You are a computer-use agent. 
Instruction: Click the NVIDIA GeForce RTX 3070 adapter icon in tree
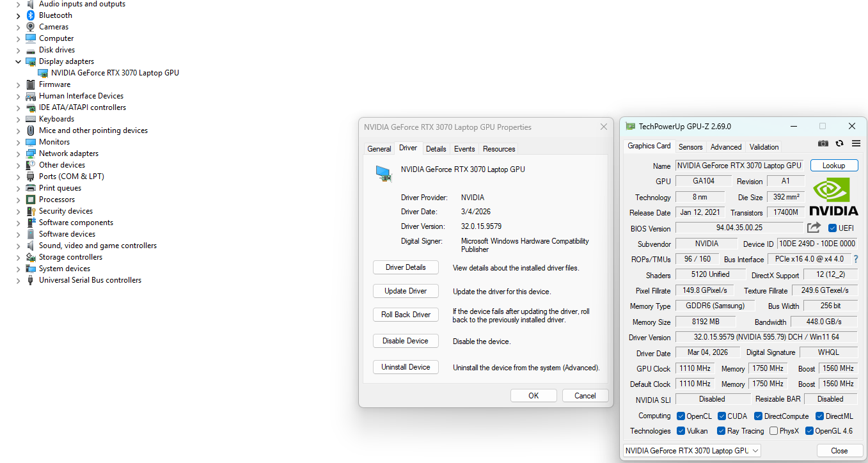click(x=43, y=73)
